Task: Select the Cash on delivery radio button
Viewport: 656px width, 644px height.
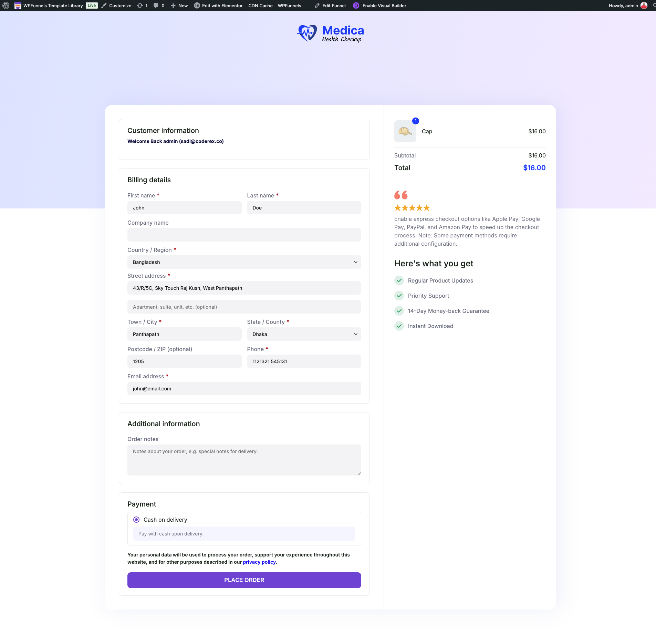Action: (x=136, y=520)
